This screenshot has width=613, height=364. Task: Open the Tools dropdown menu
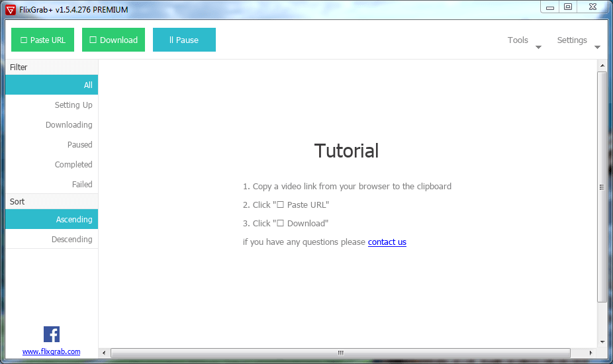[x=524, y=40]
